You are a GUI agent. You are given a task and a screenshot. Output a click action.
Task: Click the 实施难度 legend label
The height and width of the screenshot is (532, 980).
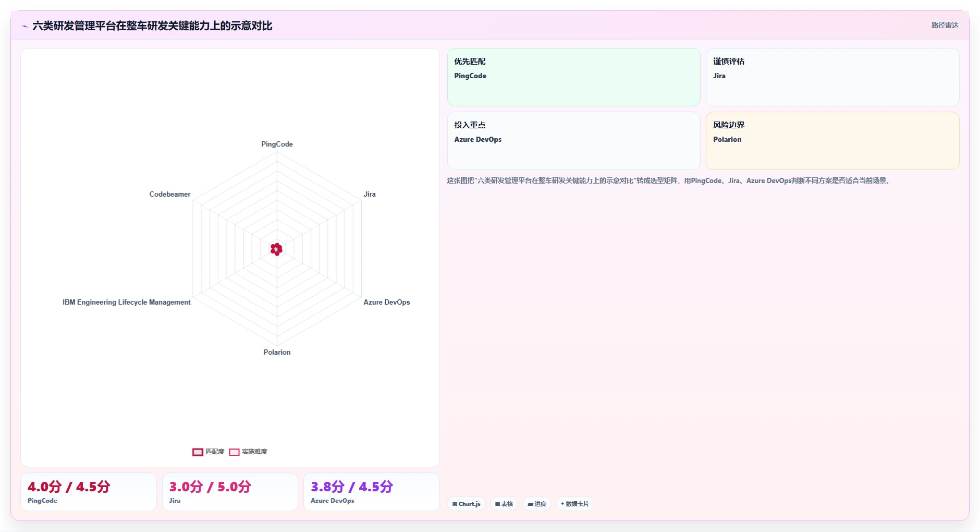[x=254, y=452]
